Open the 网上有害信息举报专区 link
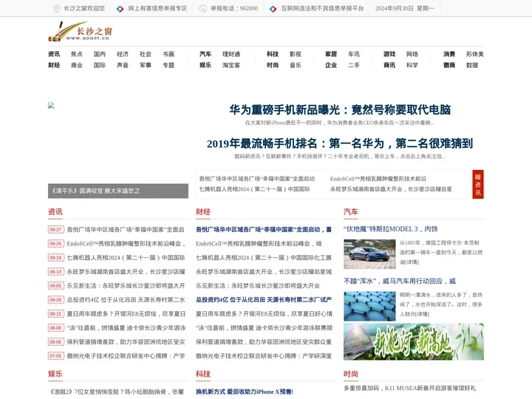Viewport: 532px width, 399px height. (x=157, y=8)
